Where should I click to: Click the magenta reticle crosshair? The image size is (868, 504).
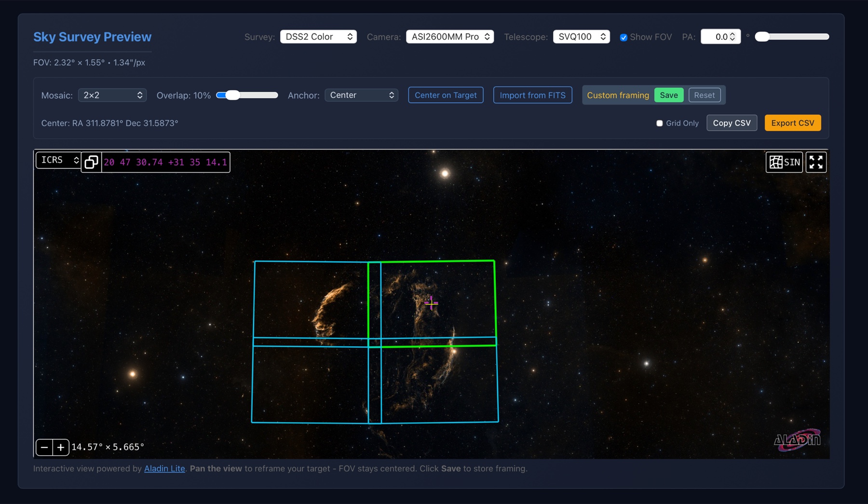431,303
